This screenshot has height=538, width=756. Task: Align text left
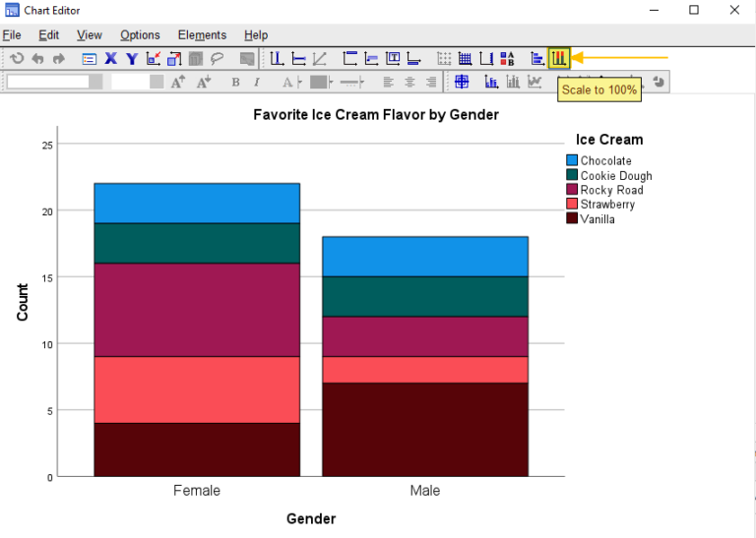[388, 82]
